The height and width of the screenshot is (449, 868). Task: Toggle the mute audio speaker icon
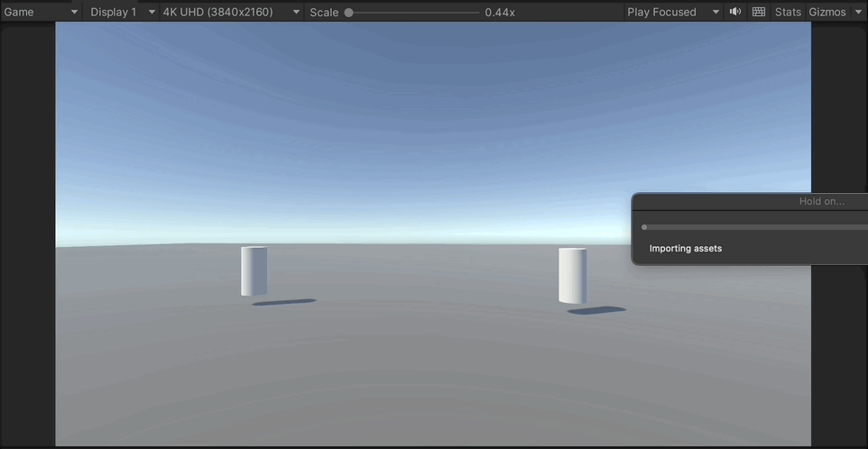click(735, 12)
